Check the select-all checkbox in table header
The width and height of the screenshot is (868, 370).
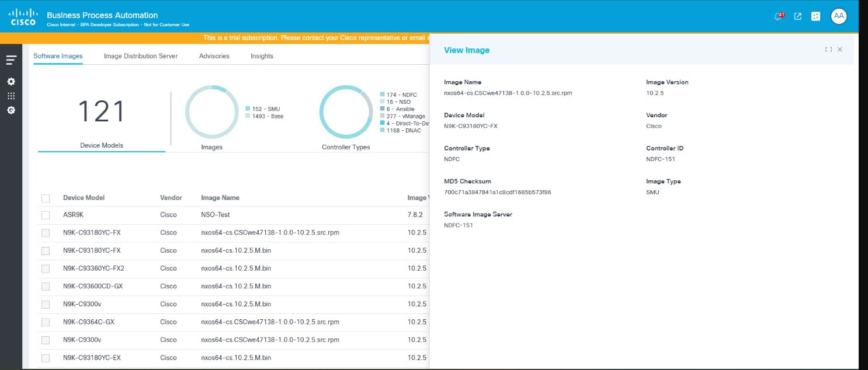coord(46,198)
